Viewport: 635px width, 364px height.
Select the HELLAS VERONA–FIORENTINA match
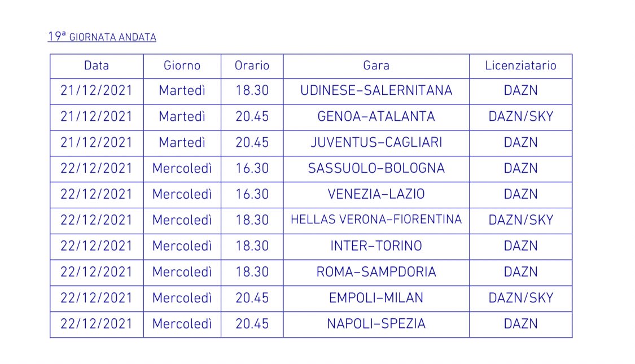[x=376, y=220]
